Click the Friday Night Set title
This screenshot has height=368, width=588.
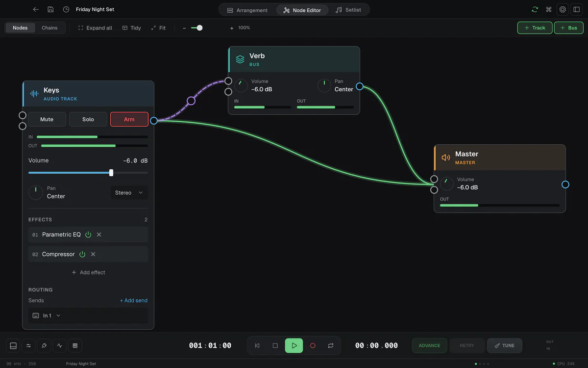(95, 9)
